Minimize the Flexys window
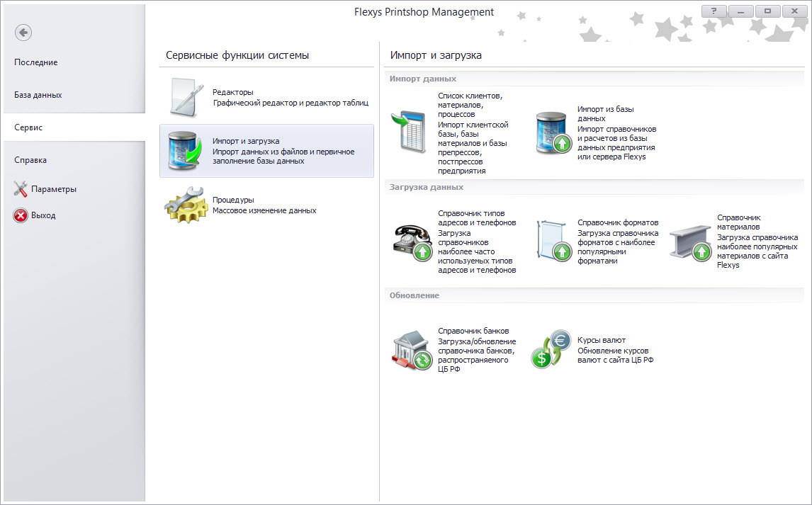The width and height of the screenshot is (812, 505). click(x=741, y=11)
